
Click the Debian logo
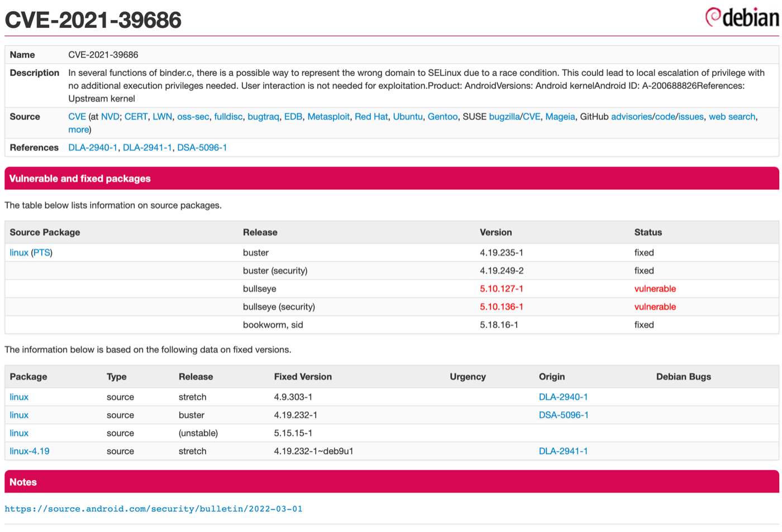(x=742, y=17)
